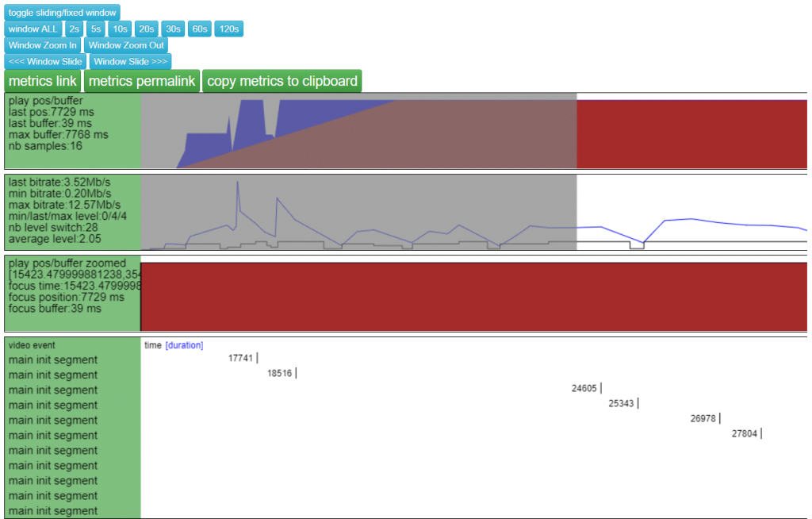The width and height of the screenshot is (812, 519).
Task: Select the 120s window option
Action: click(x=228, y=29)
